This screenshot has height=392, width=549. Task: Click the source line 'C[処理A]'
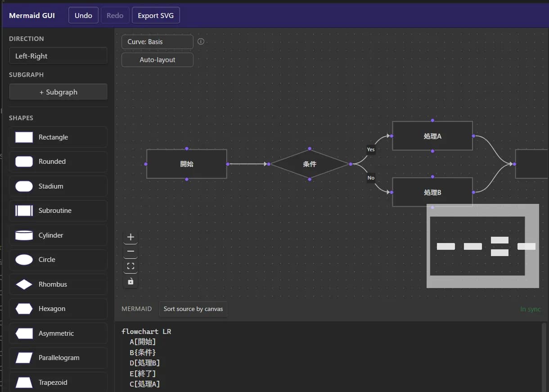144,384
